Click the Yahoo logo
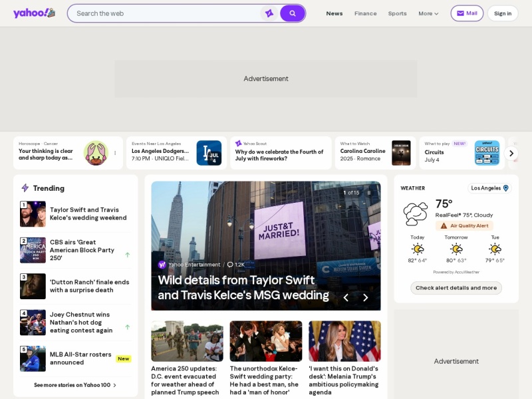532x399 pixels. pyautogui.click(x=34, y=13)
